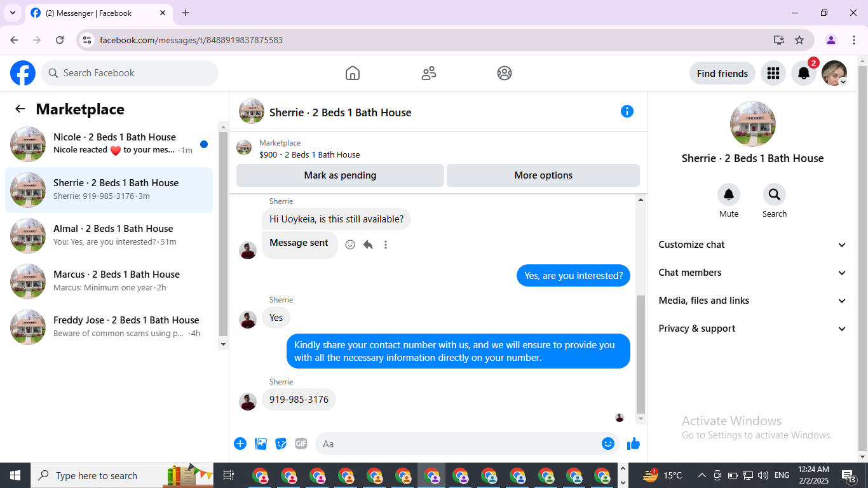Open the emoji picker in message box
Viewport: 868px width, 488px height.
608,444
